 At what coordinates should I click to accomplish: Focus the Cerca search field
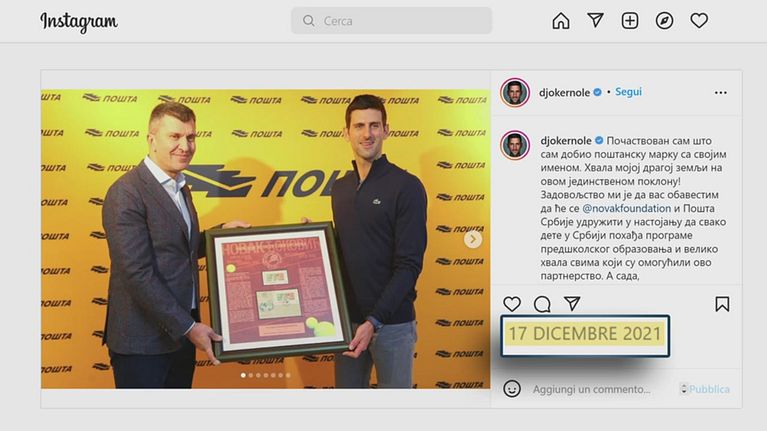pyautogui.click(x=391, y=21)
